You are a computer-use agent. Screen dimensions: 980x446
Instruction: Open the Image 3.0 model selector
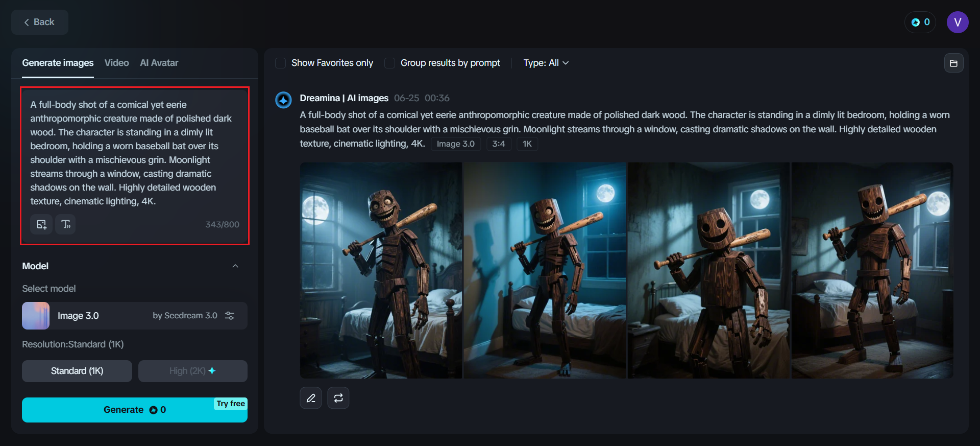click(x=135, y=316)
